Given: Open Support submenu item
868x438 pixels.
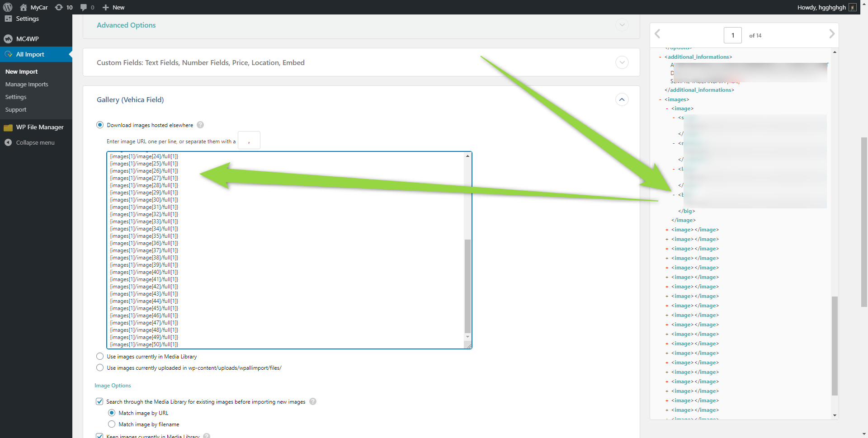Looking at the screenshot, I should 16,109.
